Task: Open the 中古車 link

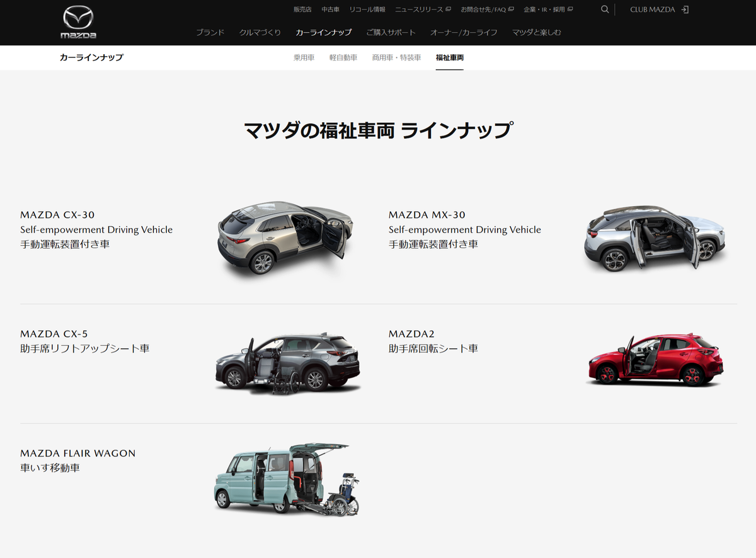Action: 331,9
